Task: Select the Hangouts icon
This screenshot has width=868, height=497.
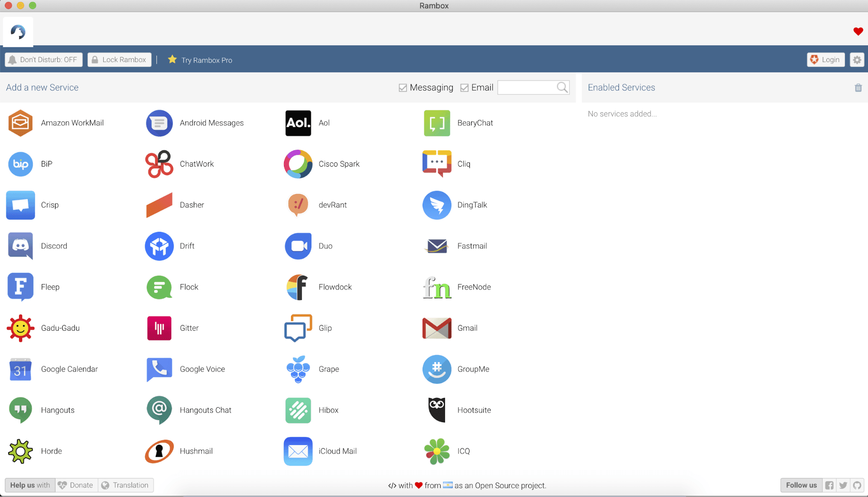Action: coord(20,410)
